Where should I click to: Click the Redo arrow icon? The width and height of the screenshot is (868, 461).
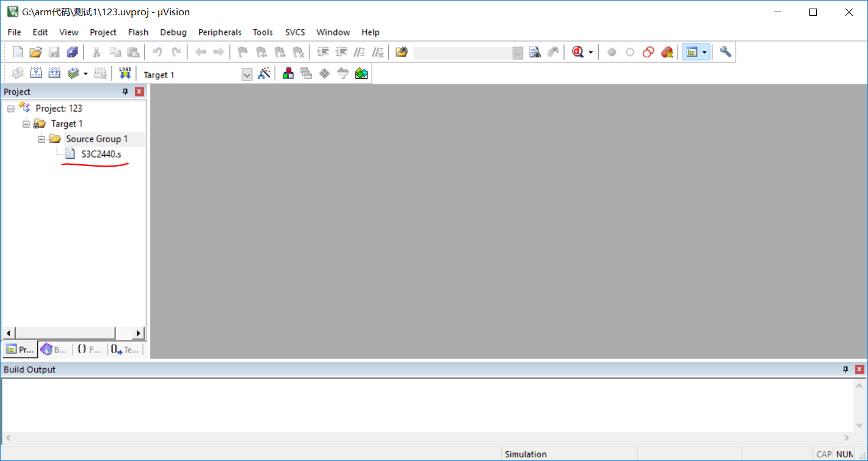tap(176, 53)
